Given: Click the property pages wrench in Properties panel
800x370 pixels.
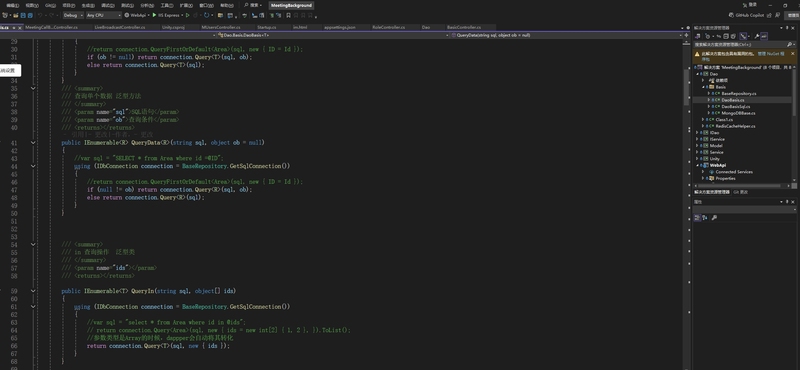Looking at the screenshot, I should click(x=714, y=217).
